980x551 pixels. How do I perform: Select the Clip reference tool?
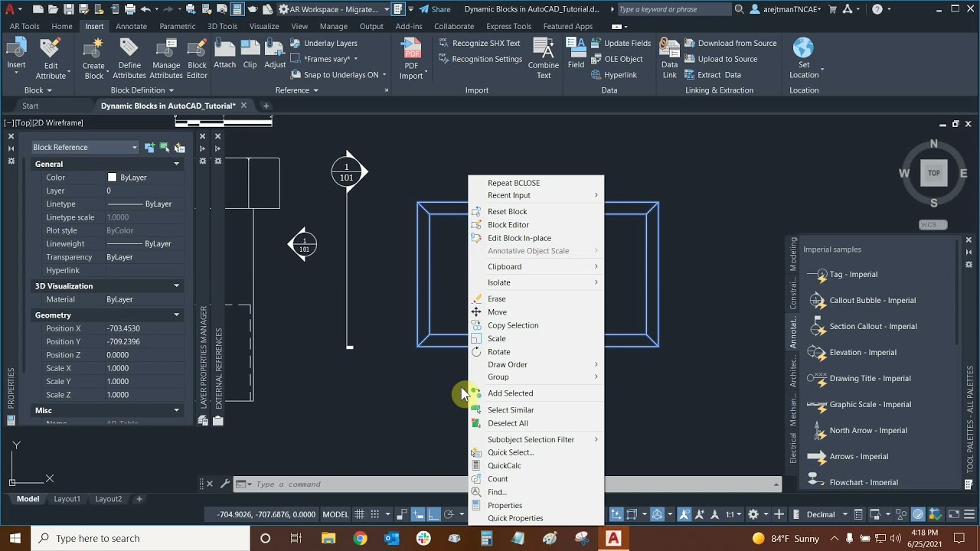[250, 54]
